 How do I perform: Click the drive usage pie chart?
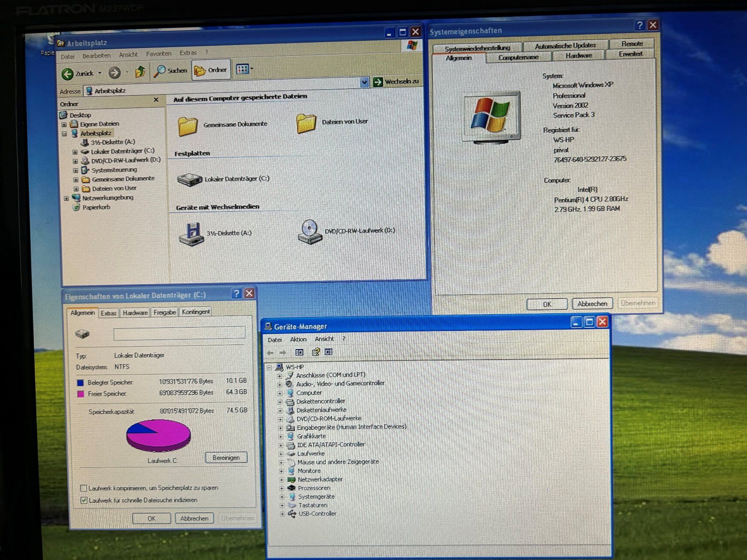tap(159, 436)
